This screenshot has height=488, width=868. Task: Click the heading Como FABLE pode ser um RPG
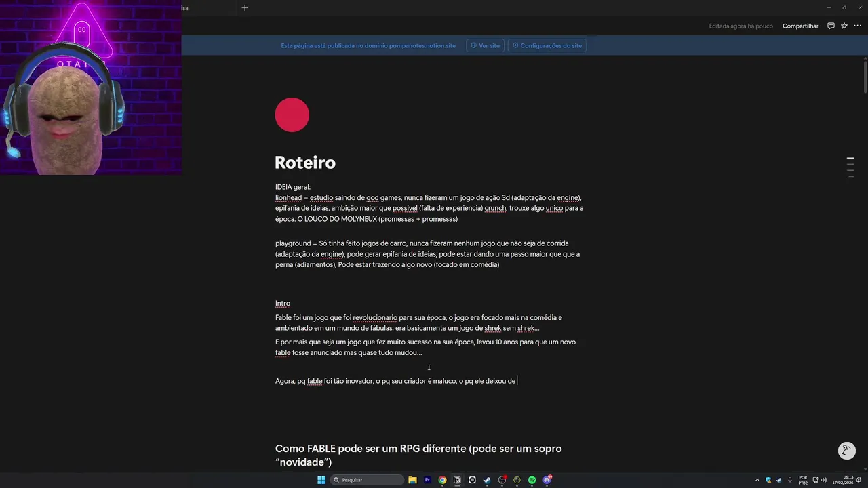point(418,455)
